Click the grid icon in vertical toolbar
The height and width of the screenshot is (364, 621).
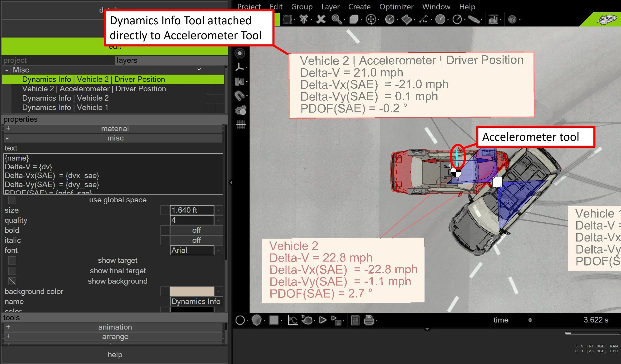pyautogui.click(x=240, y=124)
